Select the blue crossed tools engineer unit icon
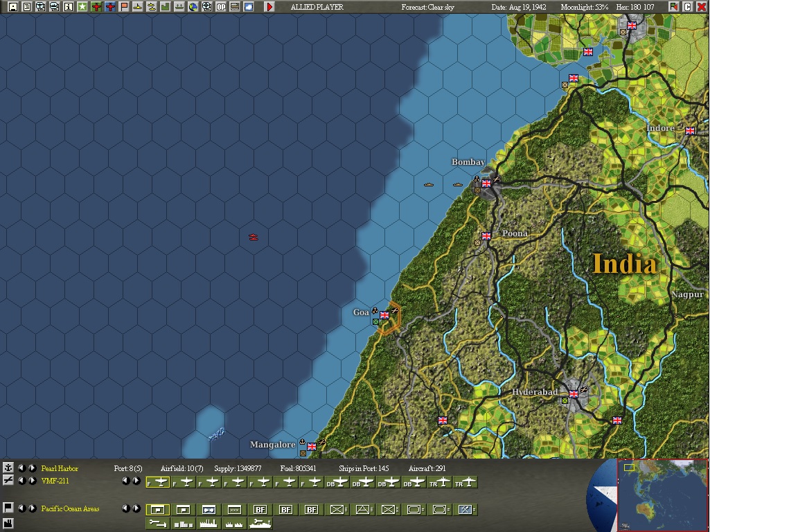This screenshot has height=532, width=798. (x=465, y=510)
